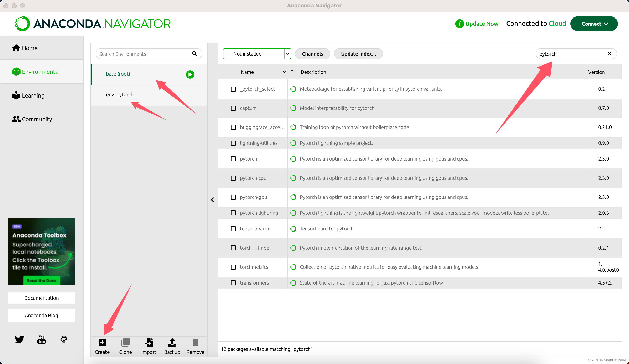
Task: Click the T column header
Action: [x=292, y=72]
